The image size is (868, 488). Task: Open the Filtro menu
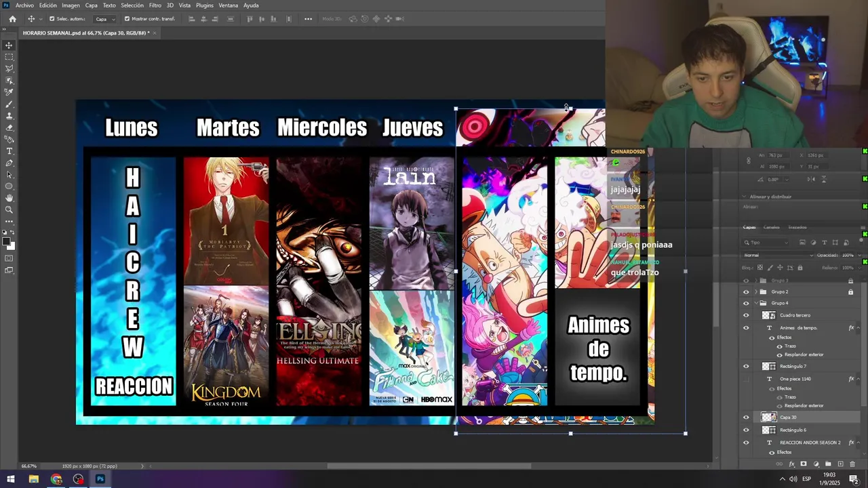pyautogui.click(x=155, y=5)
